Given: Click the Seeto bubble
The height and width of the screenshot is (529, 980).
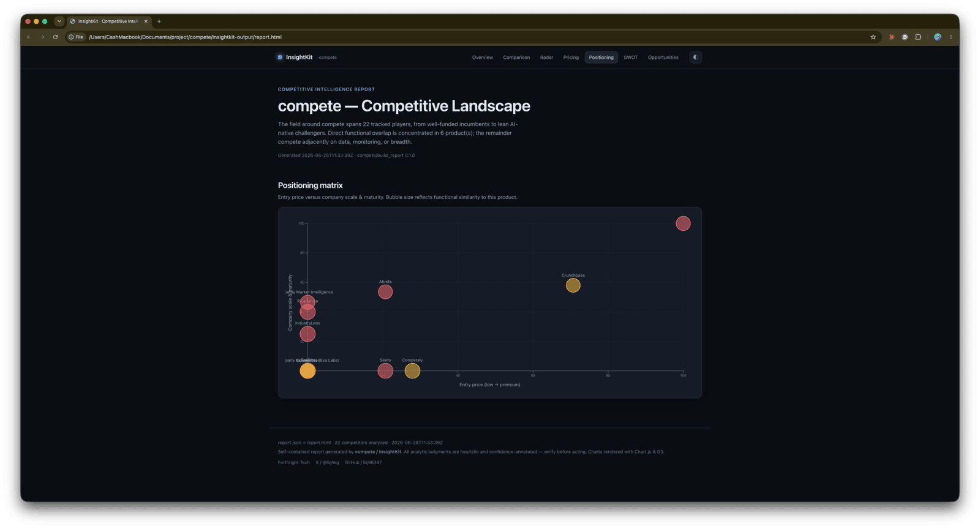Looking at the screenshot, I should (x=385, y=370).
